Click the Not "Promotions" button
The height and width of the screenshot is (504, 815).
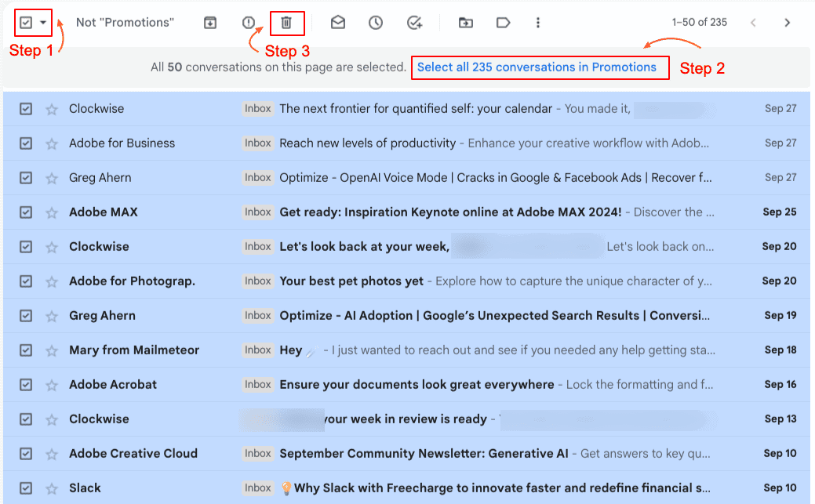pos(125,23)
